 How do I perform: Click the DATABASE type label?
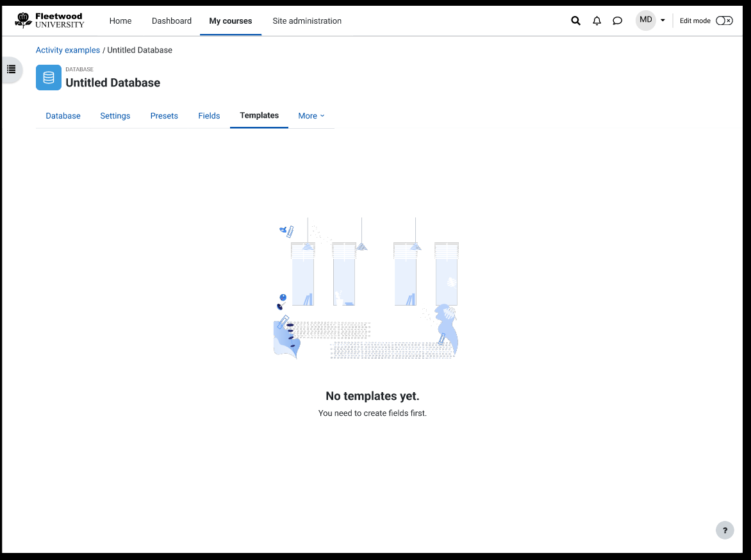(79, 69)
